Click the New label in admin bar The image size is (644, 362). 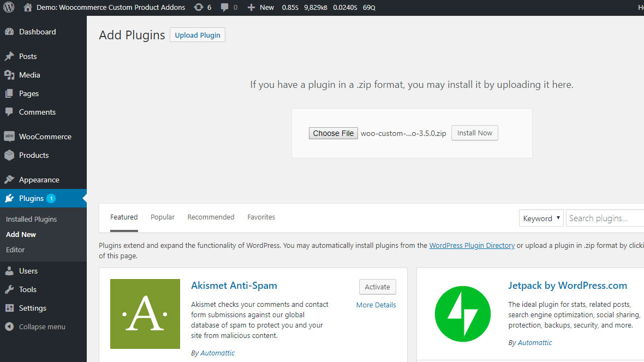tap(266, 8)
